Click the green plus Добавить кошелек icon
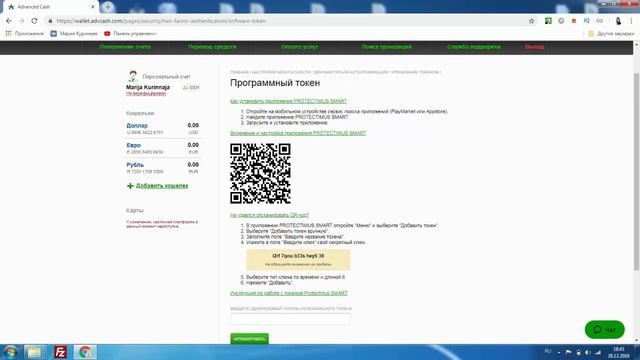Screen dimensions: 640x360 click(x=130, y=186)
